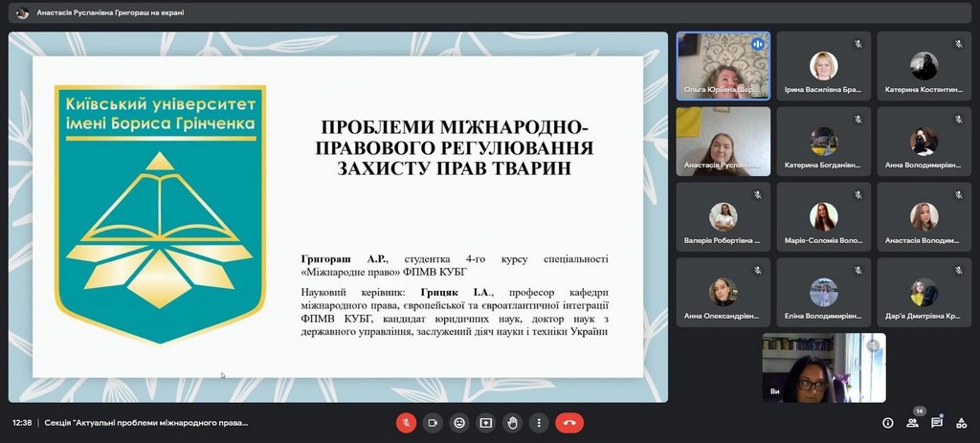Click the present screen icon
Image resolution: width=980 pixels, height=443 pixels.
click(x=486, y=422)
